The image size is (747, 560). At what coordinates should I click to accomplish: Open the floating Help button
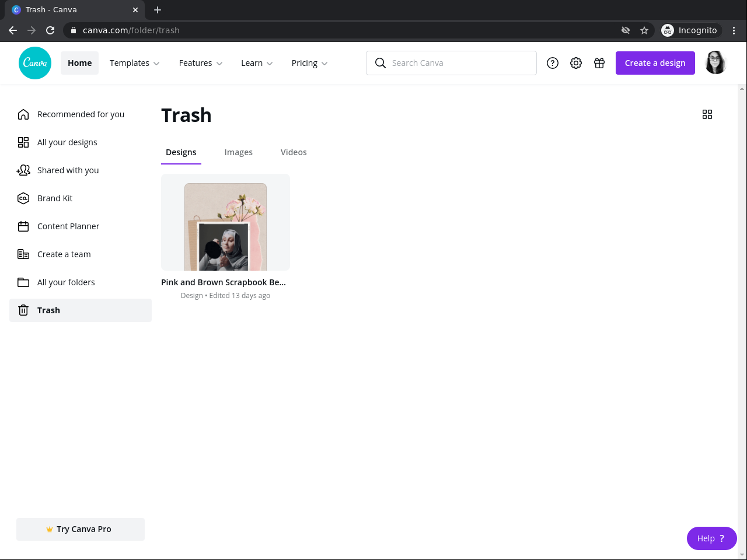tap(712, 538)
